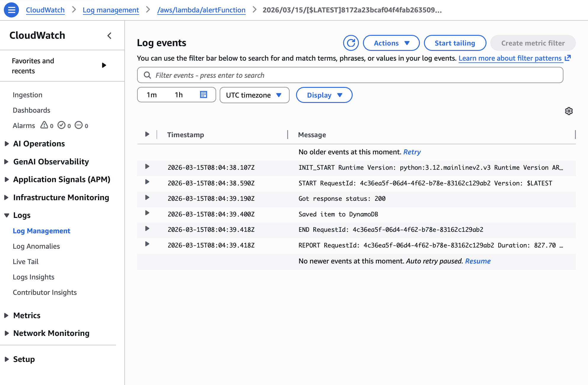Click the in-alarm count icon
Viewport: 588px width, 385px height.
(44, 125)
